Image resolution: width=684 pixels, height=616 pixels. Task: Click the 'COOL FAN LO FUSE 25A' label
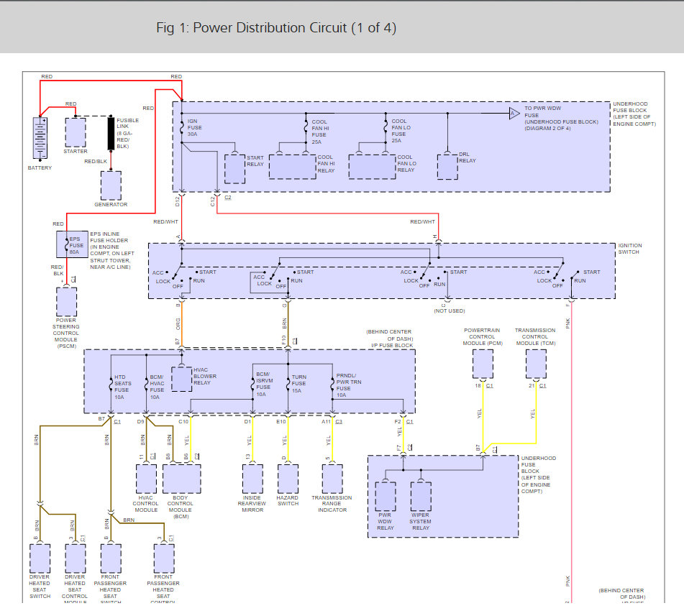pos(401,131)
